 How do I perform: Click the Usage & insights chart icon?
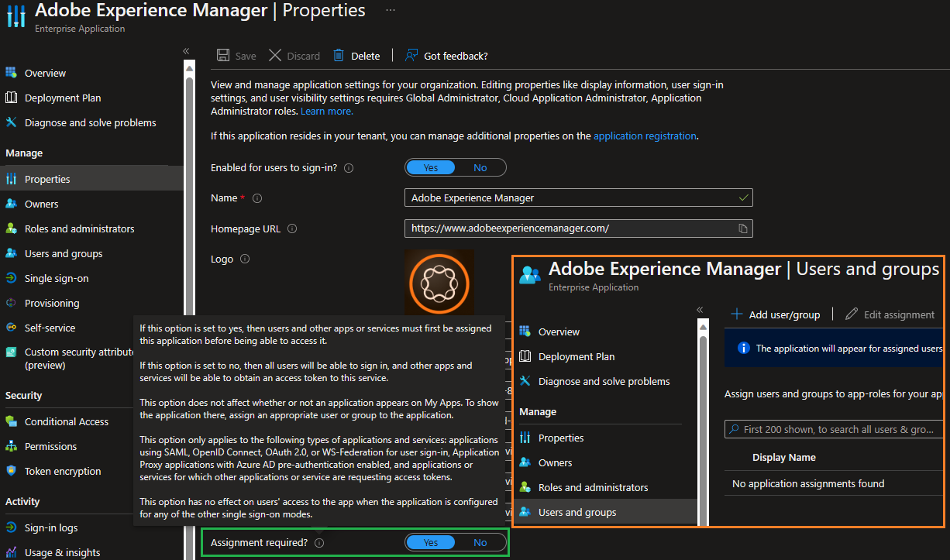click(11, 552)
